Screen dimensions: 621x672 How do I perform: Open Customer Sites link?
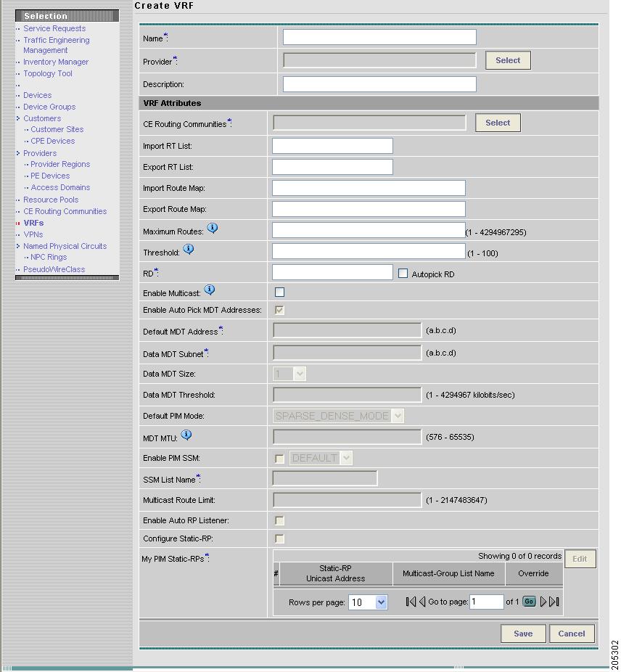coord(57,129)
